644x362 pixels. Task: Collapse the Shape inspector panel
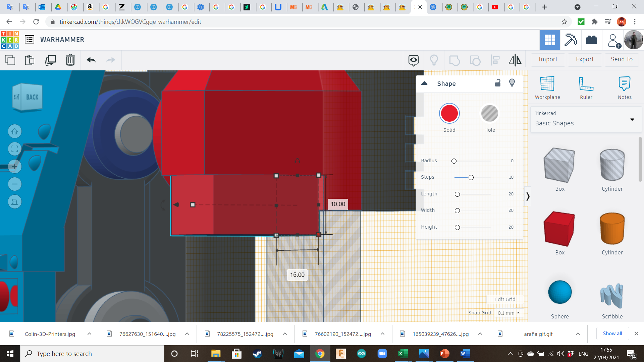(424, 83)
